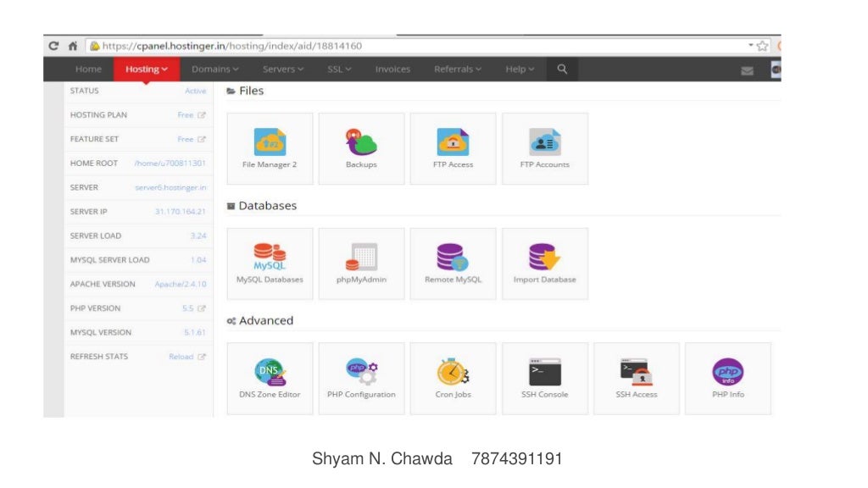Open Remote MySQL settings
The image size is (868, 488).
[453, 263]
